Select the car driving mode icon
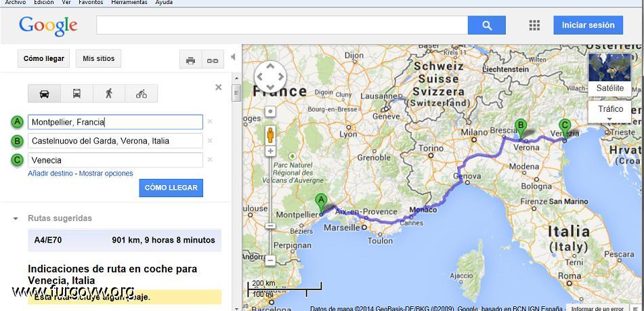644x311 pixels. click(44, 94)
